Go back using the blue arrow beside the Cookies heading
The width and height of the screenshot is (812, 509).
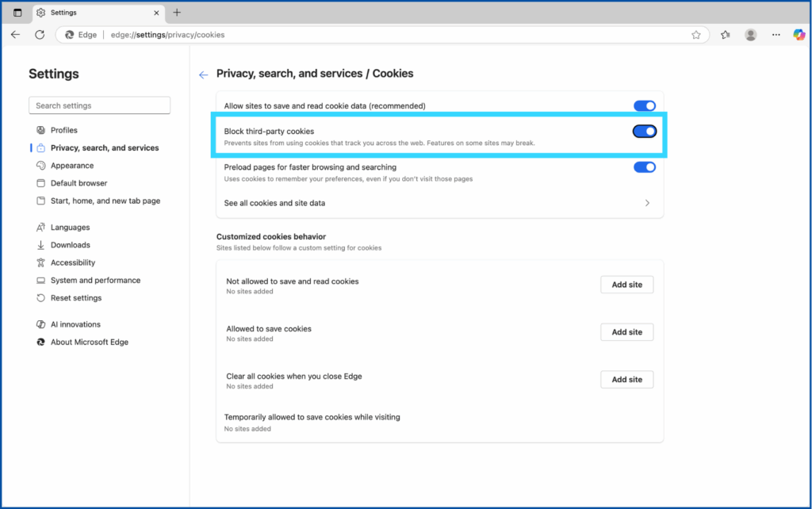click(203, 75)
